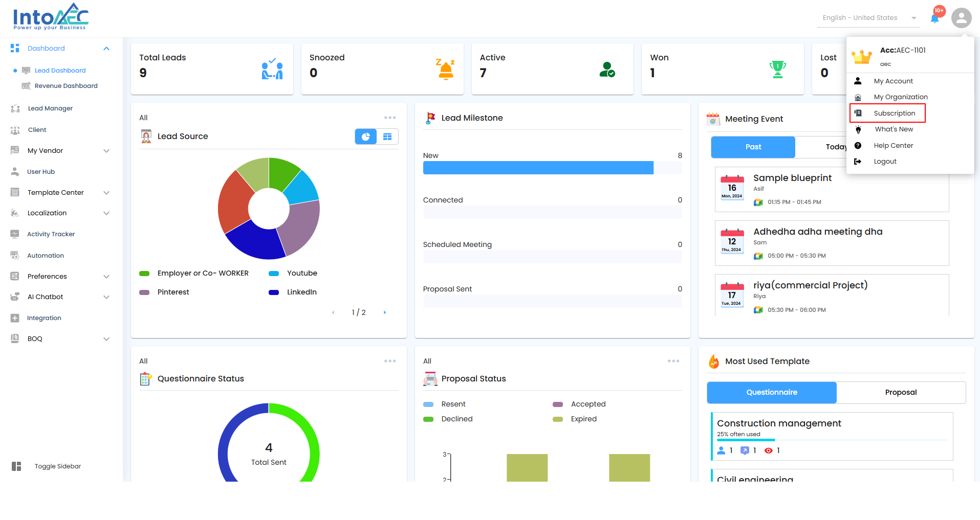This screenshot has width=980, height=520.
Task: Toggle the LinkedIn legend entry
Action: (x=293, y=292)
